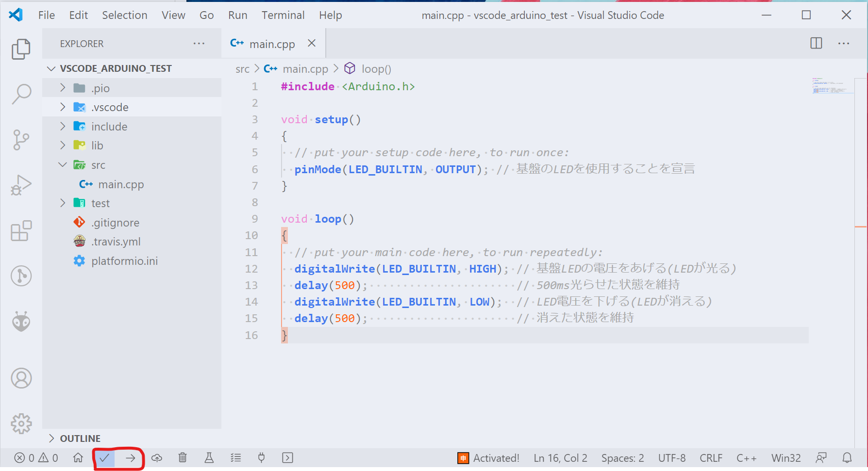Click line number 6 in the gutter
The height and width of the screenshot is (471, 868).
click(x=255, y=169)
